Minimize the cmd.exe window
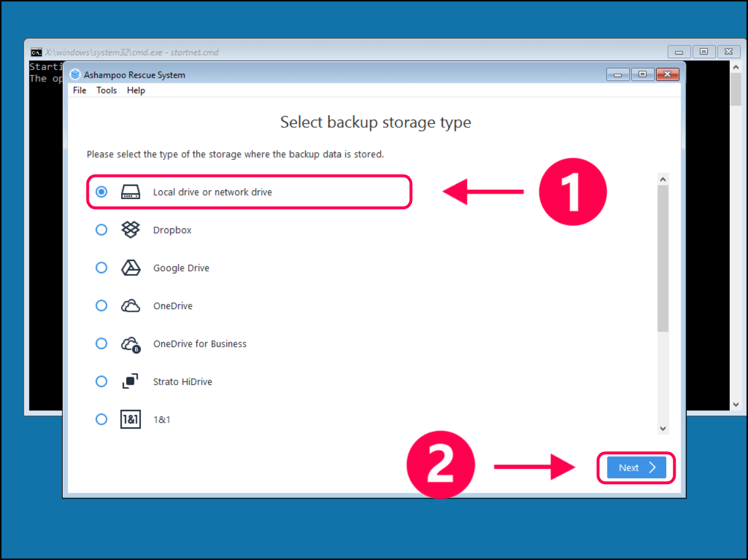This screenshot has width=748, height=560. click(679, 52)
